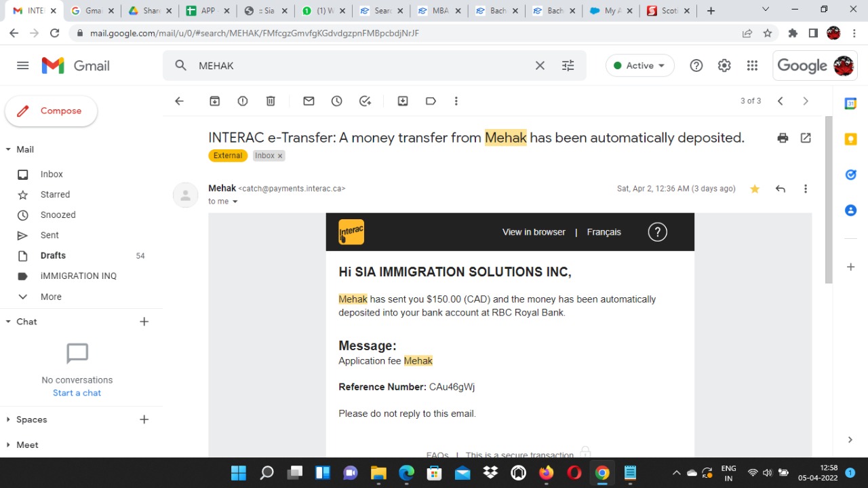The image size is (868, 488).
Task: Toggle the star on Mehak's message
Action: pyautogui.click(x=755, y=189)
